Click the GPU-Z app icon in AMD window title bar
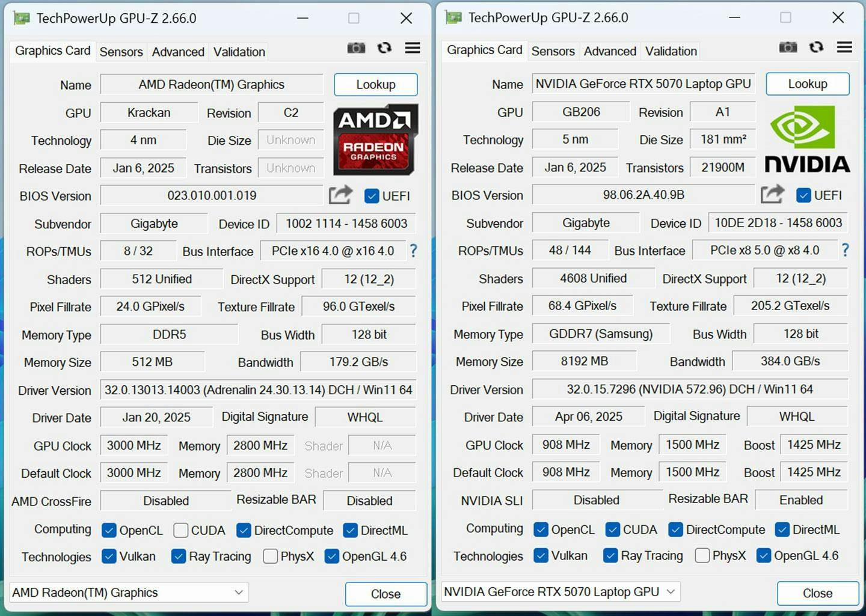This screenshot has height=616, width=866. 22,18
